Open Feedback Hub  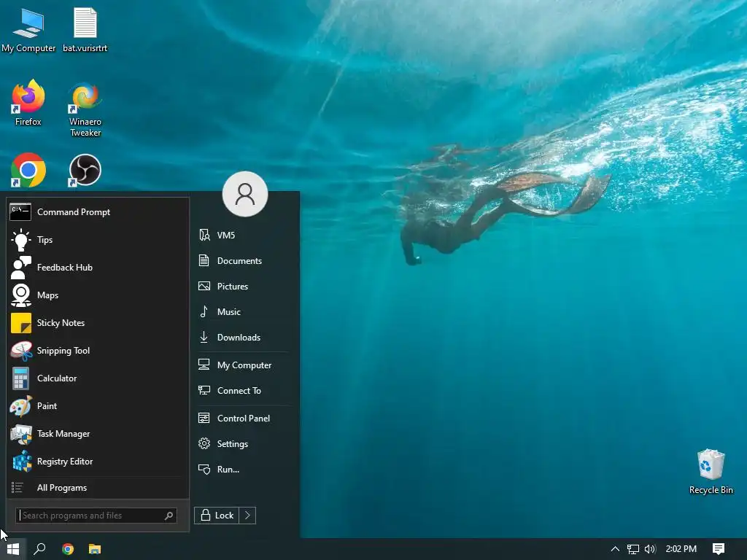click(x=98, y=267)
